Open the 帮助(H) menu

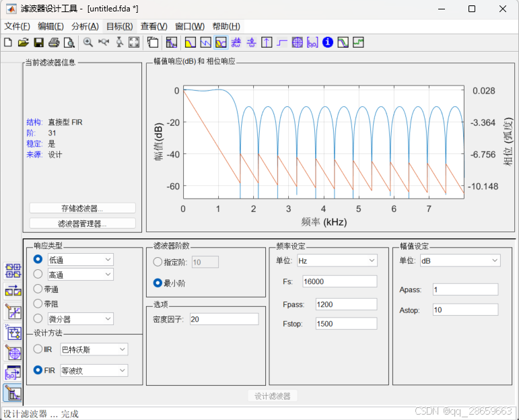point(226,26)
